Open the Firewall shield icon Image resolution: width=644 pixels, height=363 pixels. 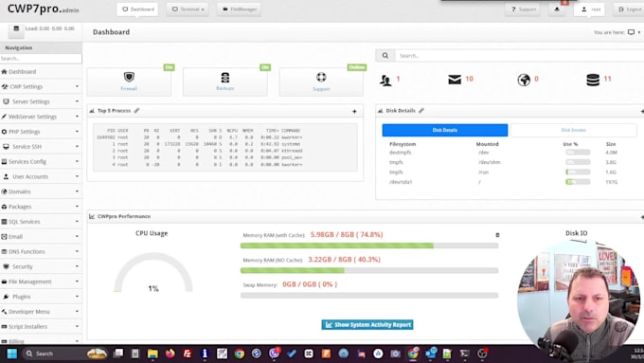tap(129, 77)
